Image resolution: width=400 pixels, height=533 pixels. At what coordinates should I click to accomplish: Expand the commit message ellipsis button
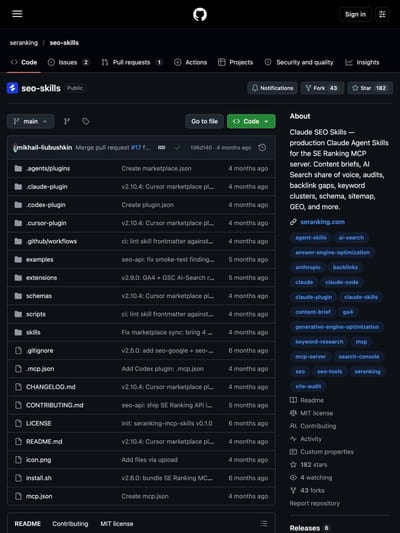click(x=161, y=148)
